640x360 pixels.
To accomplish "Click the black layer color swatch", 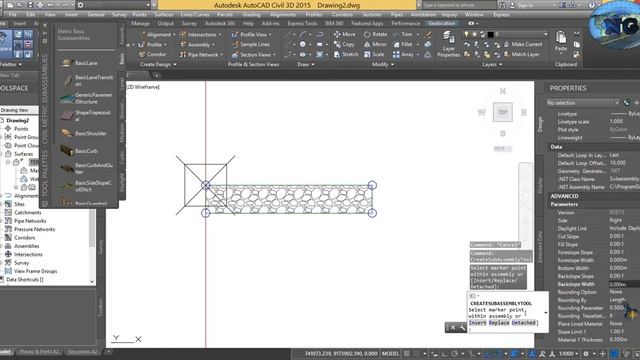I will [490, 34].
